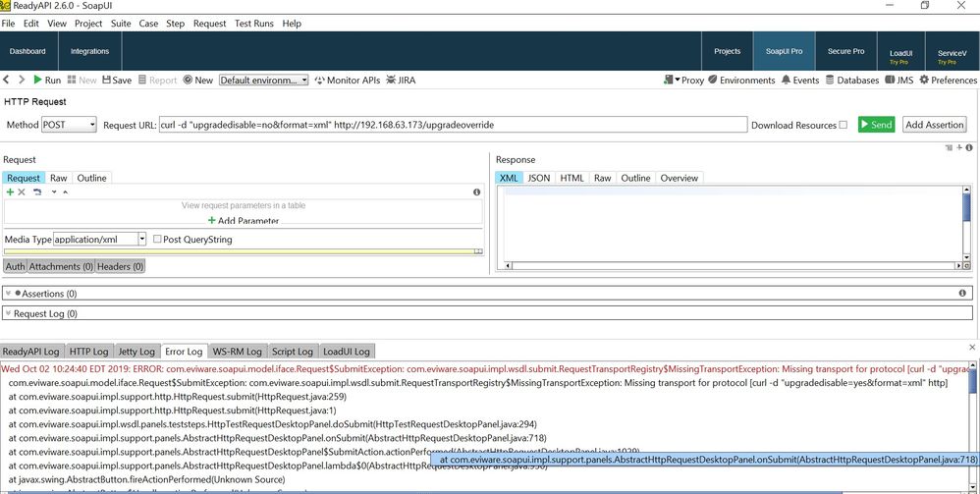Navigate back with the left arrow icon
The image size is (980, 494).
[x=8, y=81]
